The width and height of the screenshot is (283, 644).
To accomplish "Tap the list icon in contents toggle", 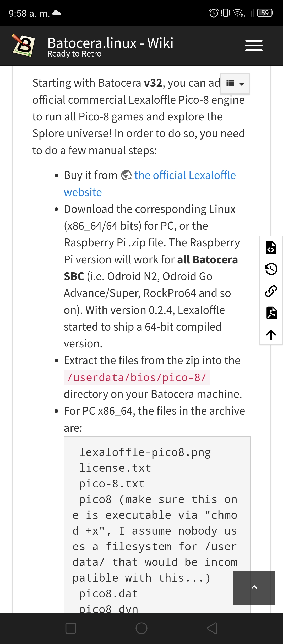I will tap(230, 83).
